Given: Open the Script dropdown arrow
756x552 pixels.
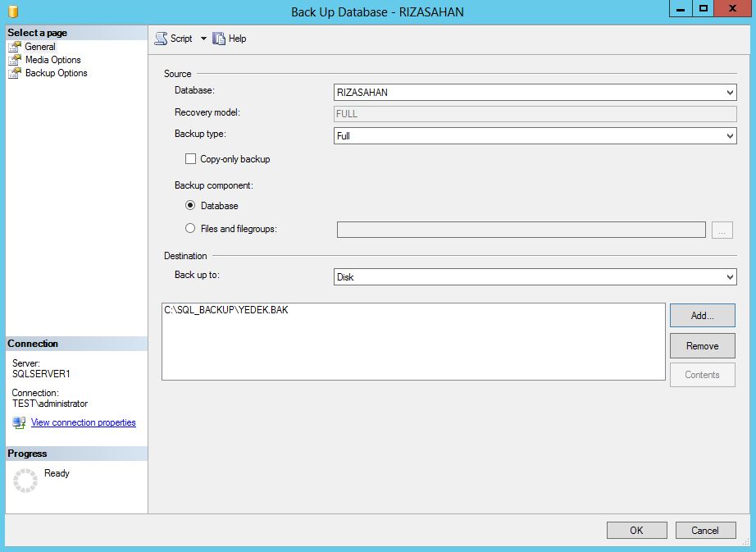Looking at the screenshot, I should click(203, 39).
